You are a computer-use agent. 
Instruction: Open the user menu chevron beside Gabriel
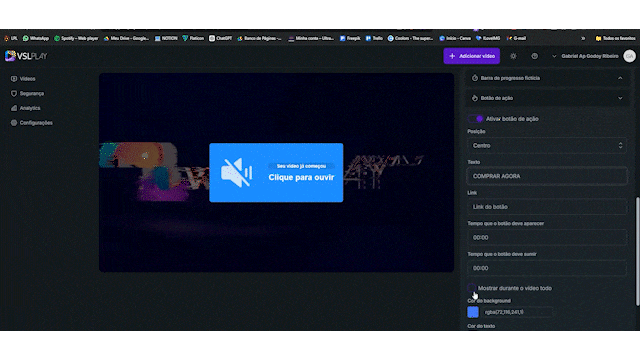[554, 56]
